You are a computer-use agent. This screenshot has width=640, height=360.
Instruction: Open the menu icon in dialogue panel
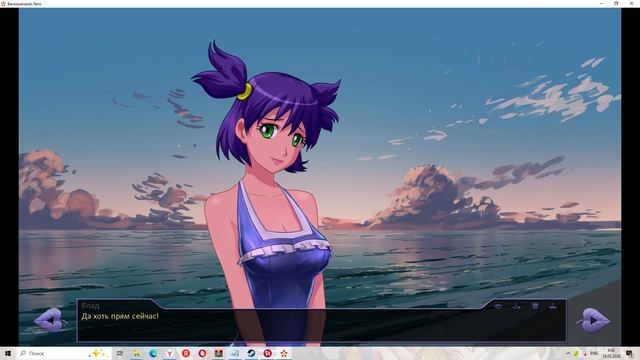pyautogui.click(x=535, y=306)
